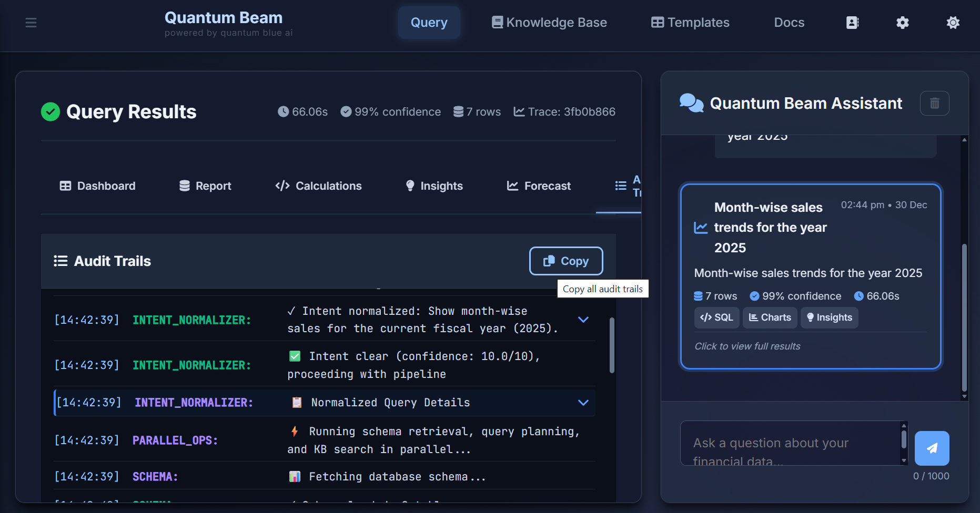The height and width of the screenshot is (513, 980).
Task: Click the clock icon next to 66.06s header
Action: click(x=283, y=111)
